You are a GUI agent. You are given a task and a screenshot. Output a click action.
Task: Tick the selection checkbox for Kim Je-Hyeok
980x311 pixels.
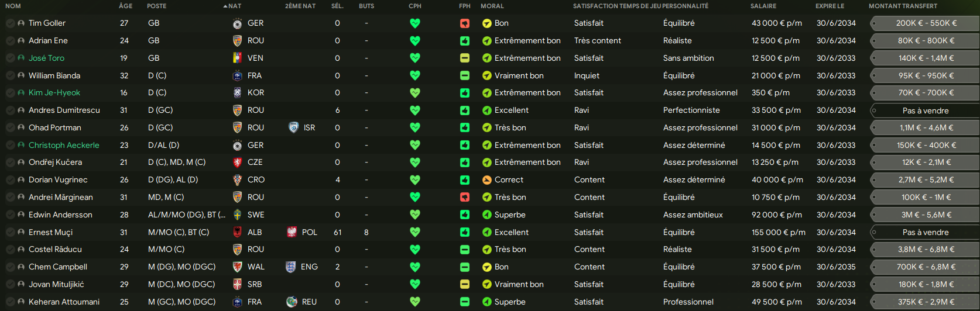(10, 93)
